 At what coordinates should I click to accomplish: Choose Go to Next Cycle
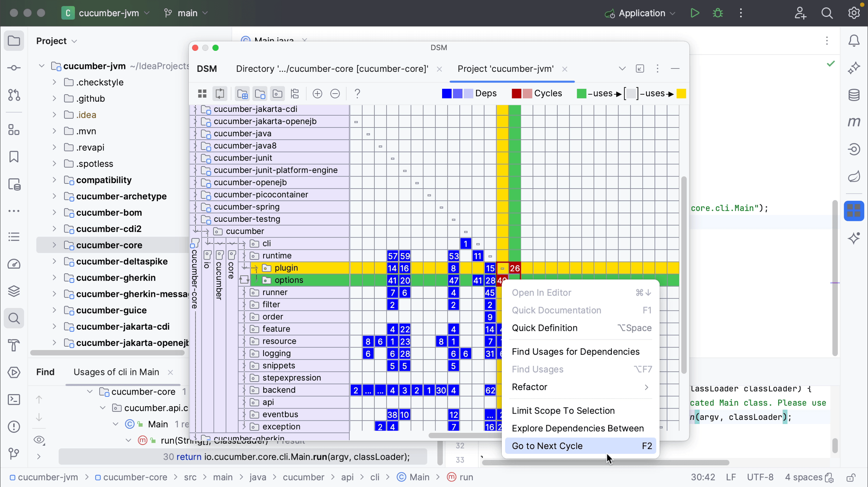[x=581, y=446]
